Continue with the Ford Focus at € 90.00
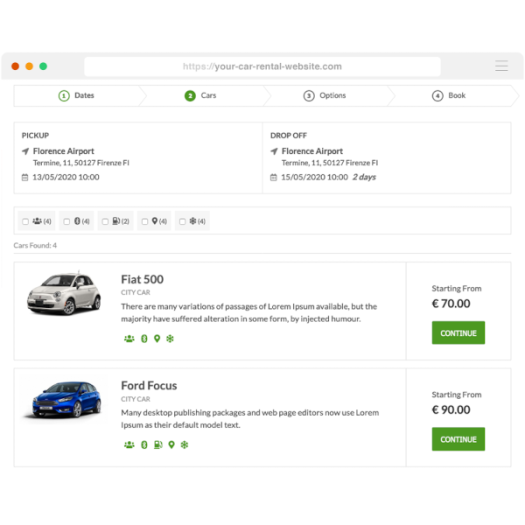 point(458,439)
